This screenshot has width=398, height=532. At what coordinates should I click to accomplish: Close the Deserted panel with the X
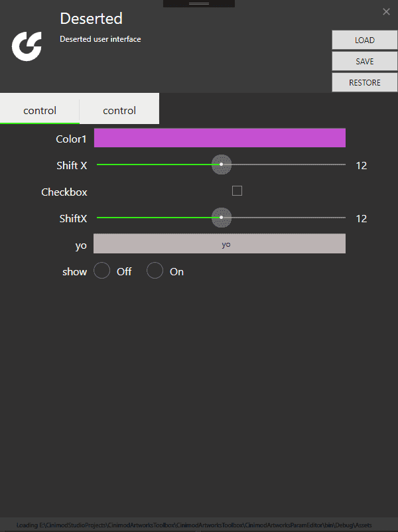(x=386, y=11)
